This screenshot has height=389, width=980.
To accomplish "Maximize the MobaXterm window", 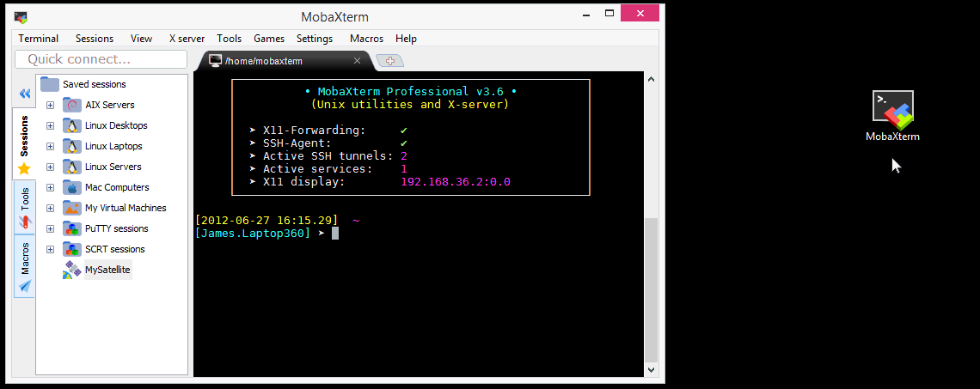I will click(x=609, y=13).
